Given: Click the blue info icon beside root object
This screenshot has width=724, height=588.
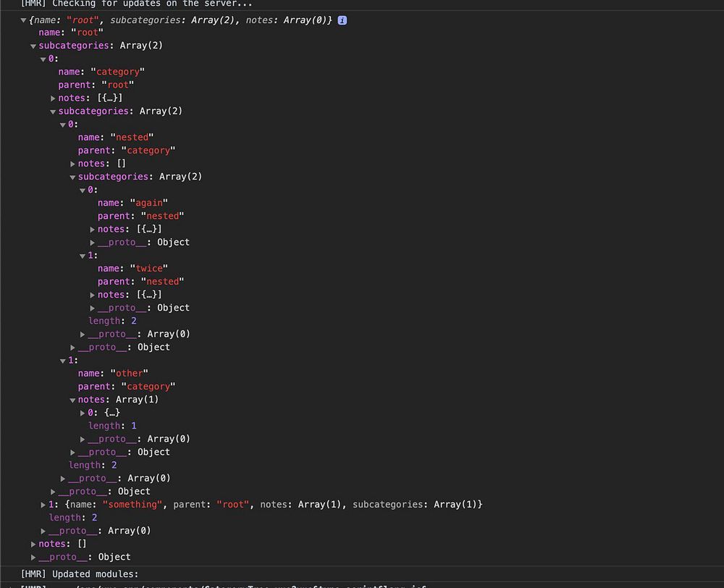Looking at the screenshot, I should coord(342,20).
